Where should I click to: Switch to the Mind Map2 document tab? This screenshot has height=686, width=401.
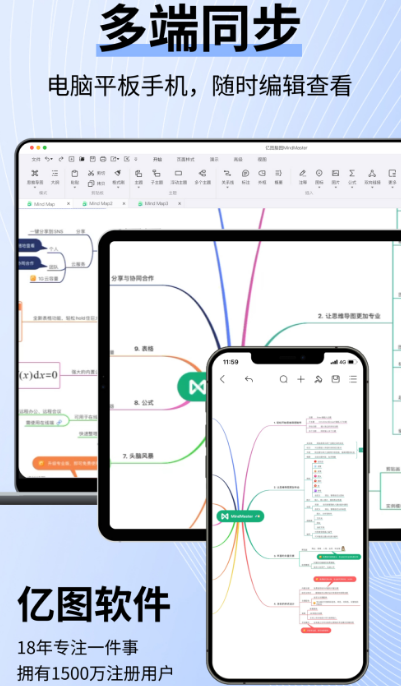point(101,203)
